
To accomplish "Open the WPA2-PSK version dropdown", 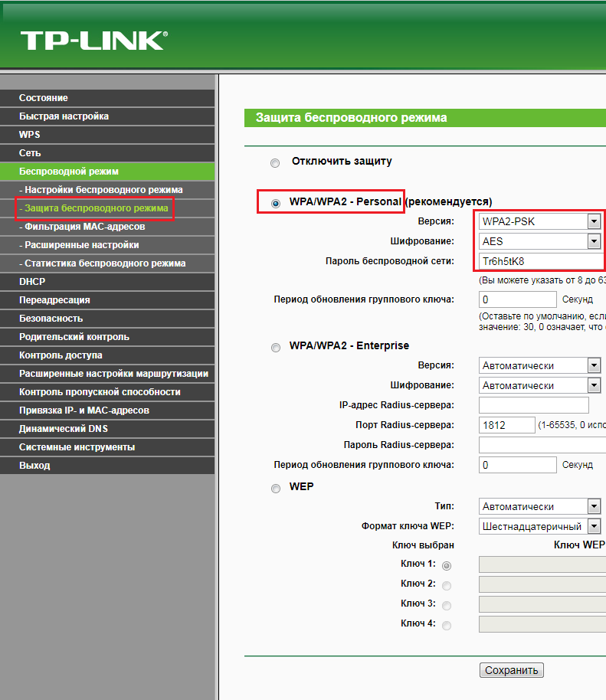I will point(539,222).
